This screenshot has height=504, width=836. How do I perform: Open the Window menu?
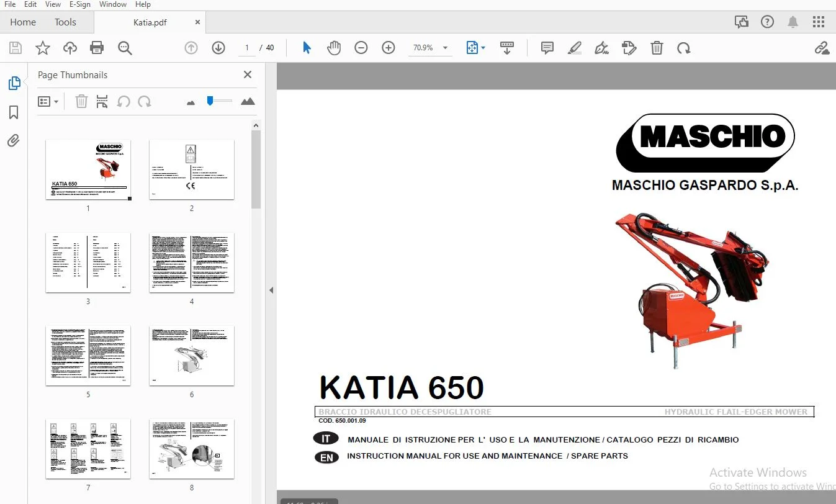point(113,4)
